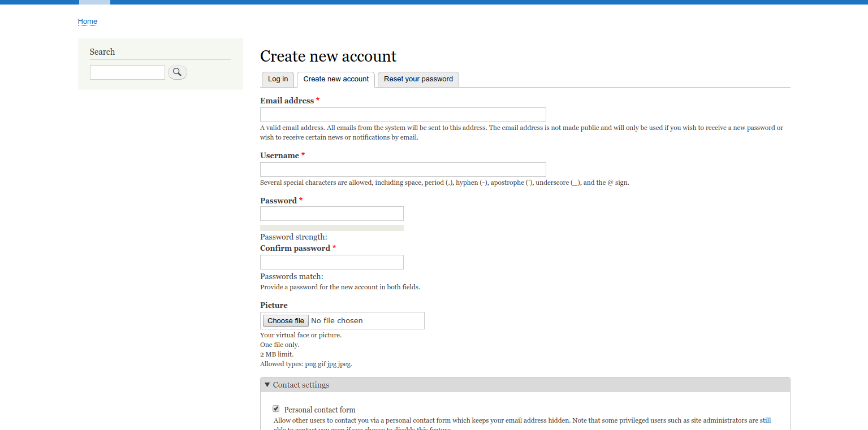Navigate using the Home breadcrumb link
868x430 pixels.
click(87, 21)
